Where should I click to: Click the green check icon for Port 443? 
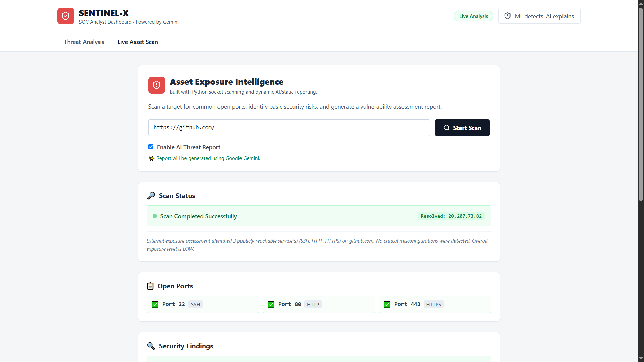click(x=387, y=304)
